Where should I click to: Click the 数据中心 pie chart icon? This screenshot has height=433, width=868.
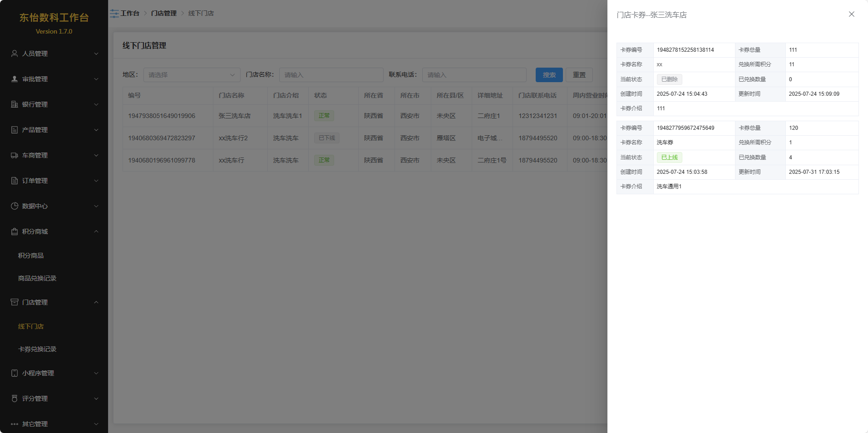pos(15,206)
